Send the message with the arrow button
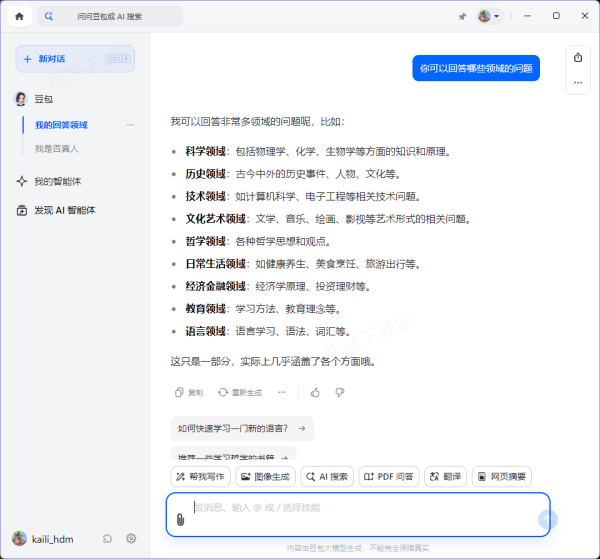Viewport: 600px width, 559px height. click(x=548, y=519)
